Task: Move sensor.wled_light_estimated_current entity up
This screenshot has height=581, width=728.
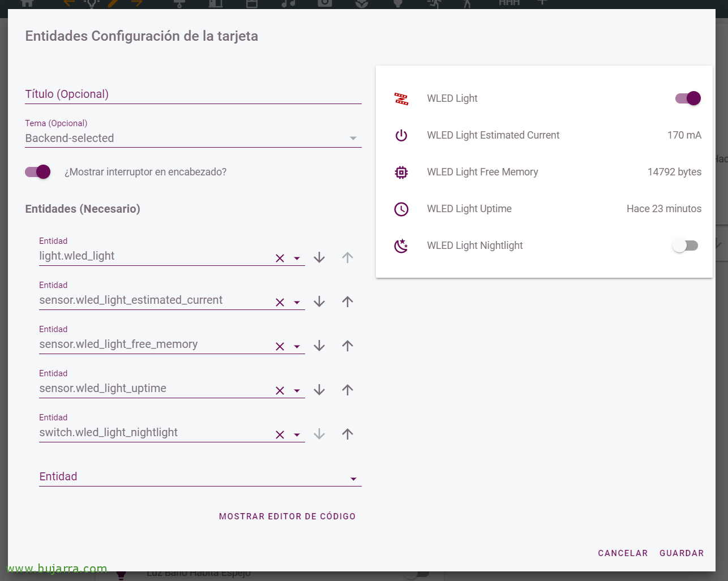Action: pyautogui.click(x=348, y=302)
